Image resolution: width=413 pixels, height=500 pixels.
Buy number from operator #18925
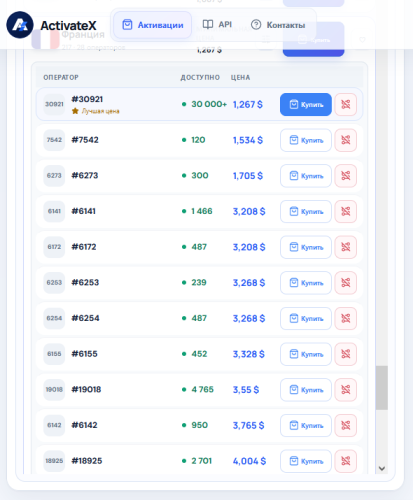click(306, 461)
